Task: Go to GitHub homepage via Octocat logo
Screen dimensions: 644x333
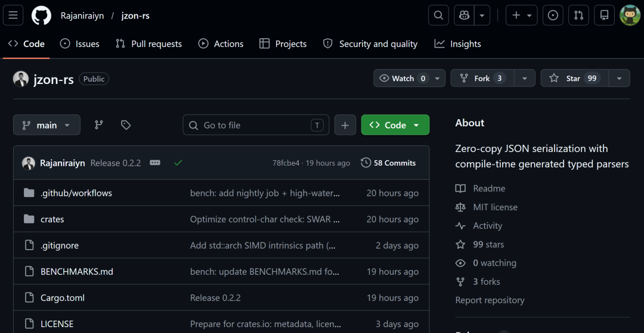Action: (x=42, y=15)
